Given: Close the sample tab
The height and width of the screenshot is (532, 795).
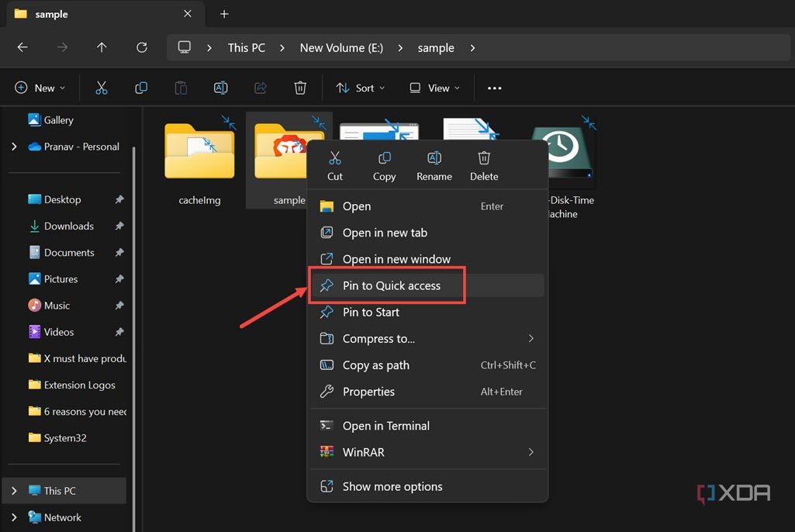Looking at the screenshot, I should 188,14.
